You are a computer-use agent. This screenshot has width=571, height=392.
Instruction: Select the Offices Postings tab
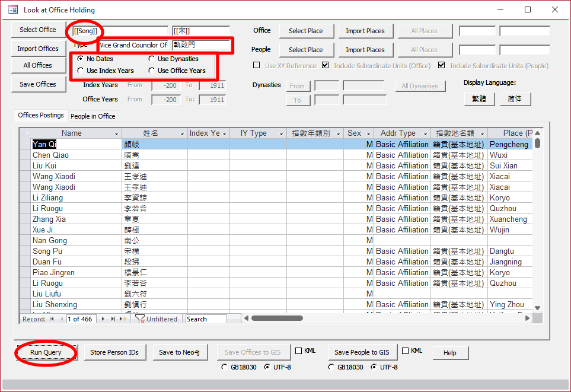tap(41, 116)
